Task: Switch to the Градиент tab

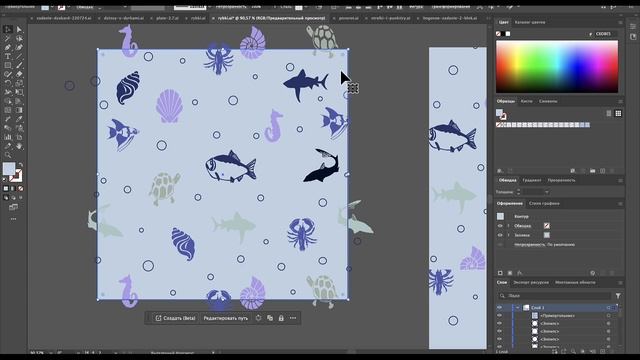Action: pyautogui.click(x=532, y=180)
